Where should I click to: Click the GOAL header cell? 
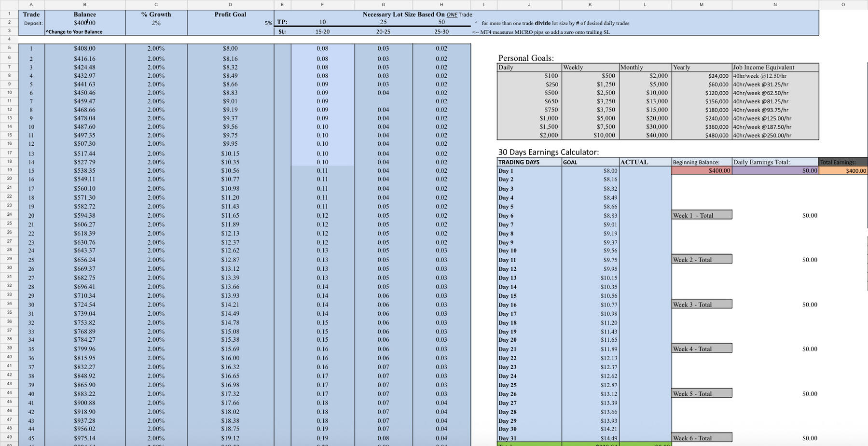click(591, 162)
